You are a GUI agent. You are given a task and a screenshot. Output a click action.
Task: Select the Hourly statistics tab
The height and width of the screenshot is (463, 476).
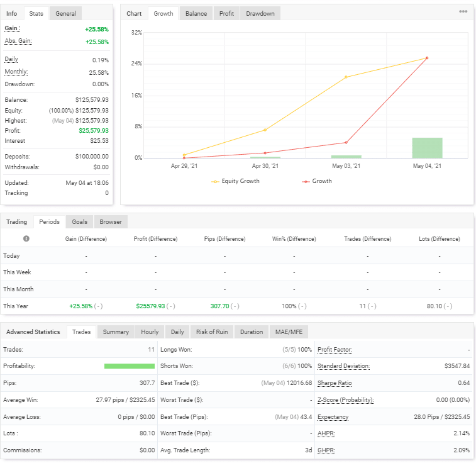click(150, 332)
